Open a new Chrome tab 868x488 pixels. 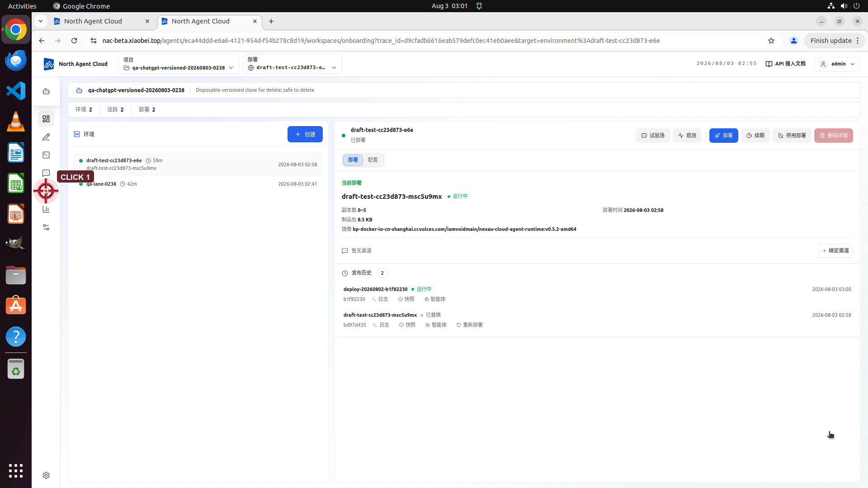[x=271, y=21]
